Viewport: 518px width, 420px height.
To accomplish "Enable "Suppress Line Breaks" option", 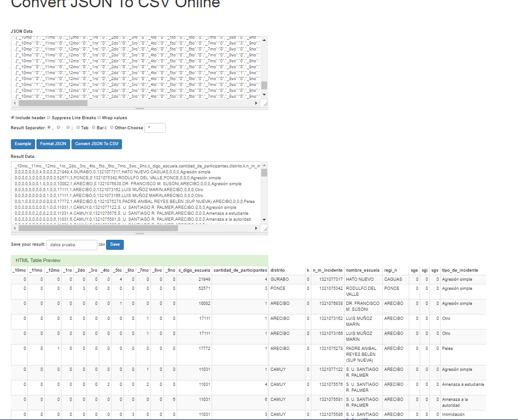I will [49, 117].
